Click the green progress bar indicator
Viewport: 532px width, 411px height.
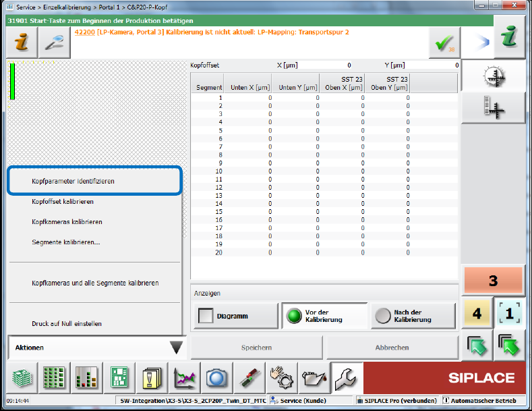pyautogui.click(x=13, y=82)
